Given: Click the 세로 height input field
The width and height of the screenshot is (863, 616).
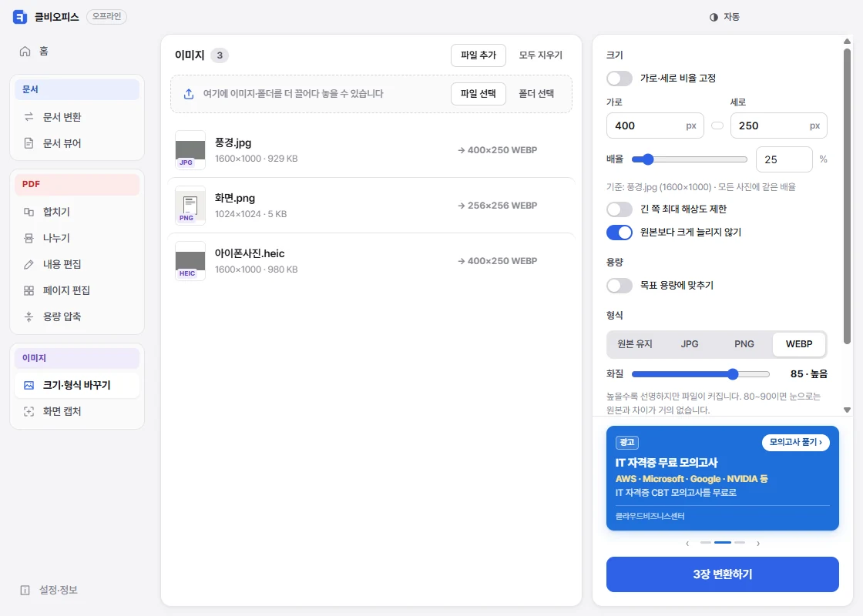Looking at the screenshot, I should click(x=779, y=126).
